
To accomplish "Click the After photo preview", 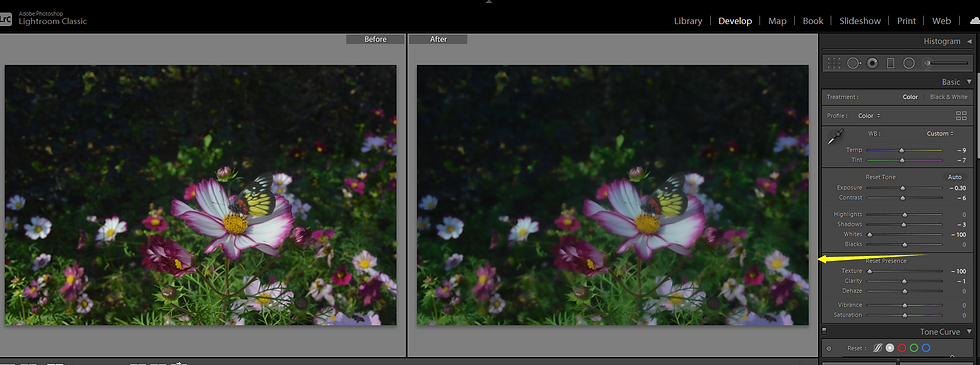I will tap(612, 195).
